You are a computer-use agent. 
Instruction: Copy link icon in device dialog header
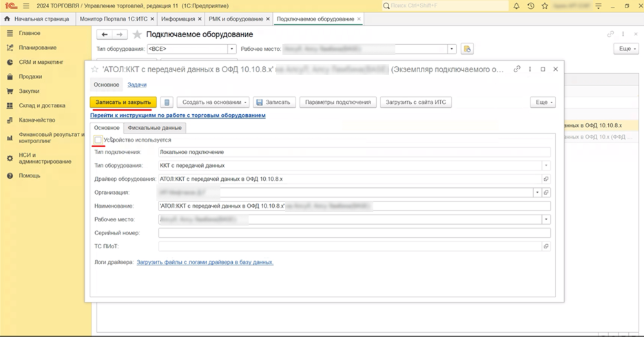(x=517, y=69)
